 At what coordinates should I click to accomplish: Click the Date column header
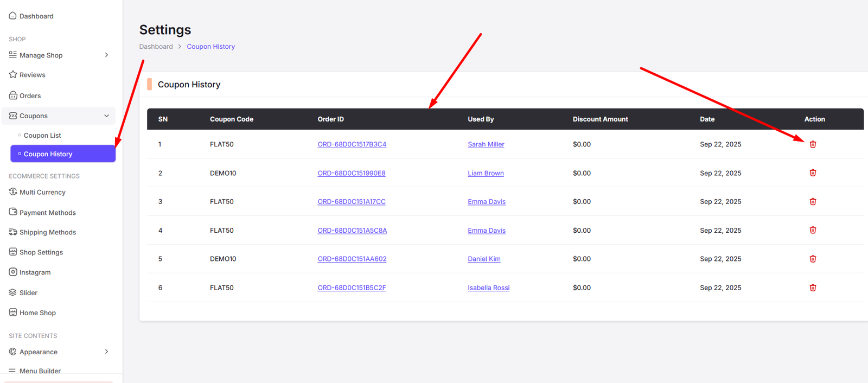[707, 119]
